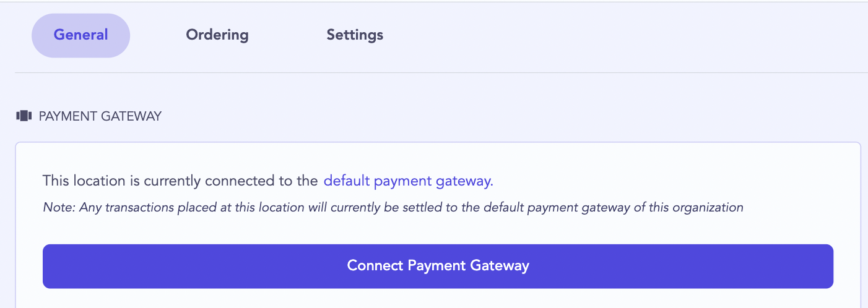Click the 'Connect Payment Gateway' button text
Viewport: 868px width, 308px height.
click(x=438, y=266)
